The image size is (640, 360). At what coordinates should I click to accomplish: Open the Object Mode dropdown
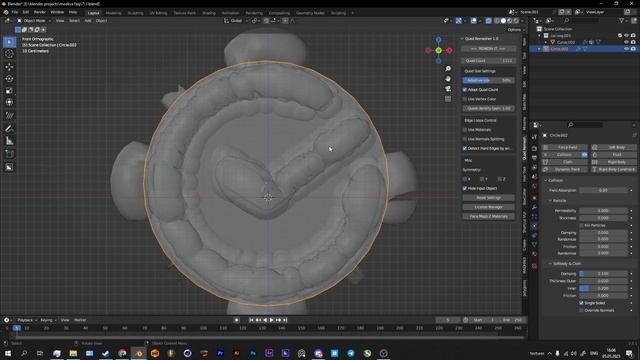(x=34, y=20)
